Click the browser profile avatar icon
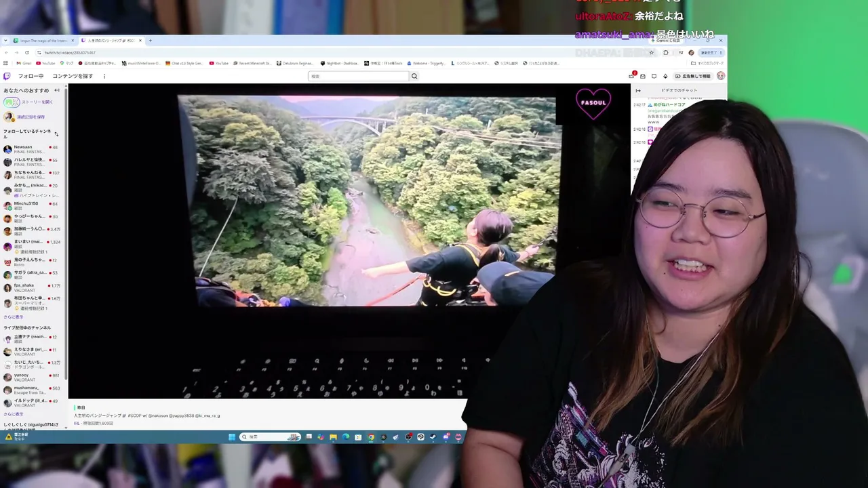The width and height of the screenshot is (868, 488). click(691, 52)
